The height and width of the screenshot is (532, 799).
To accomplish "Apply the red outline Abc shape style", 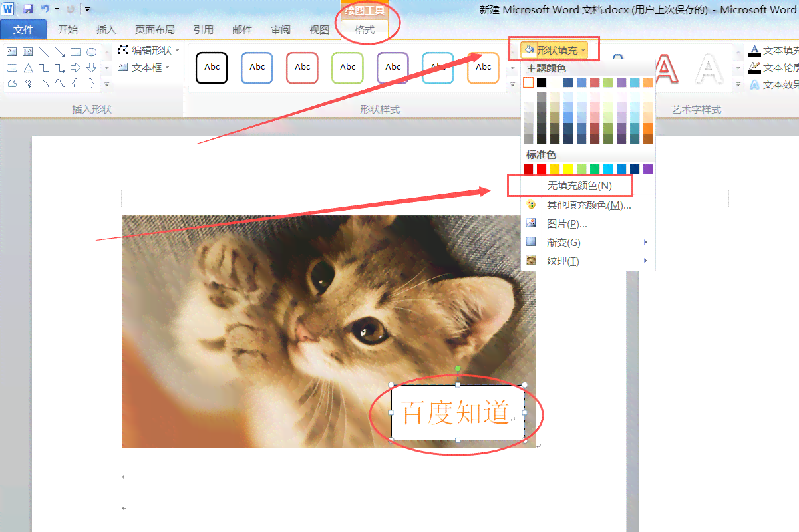I will tap(302, 68).
